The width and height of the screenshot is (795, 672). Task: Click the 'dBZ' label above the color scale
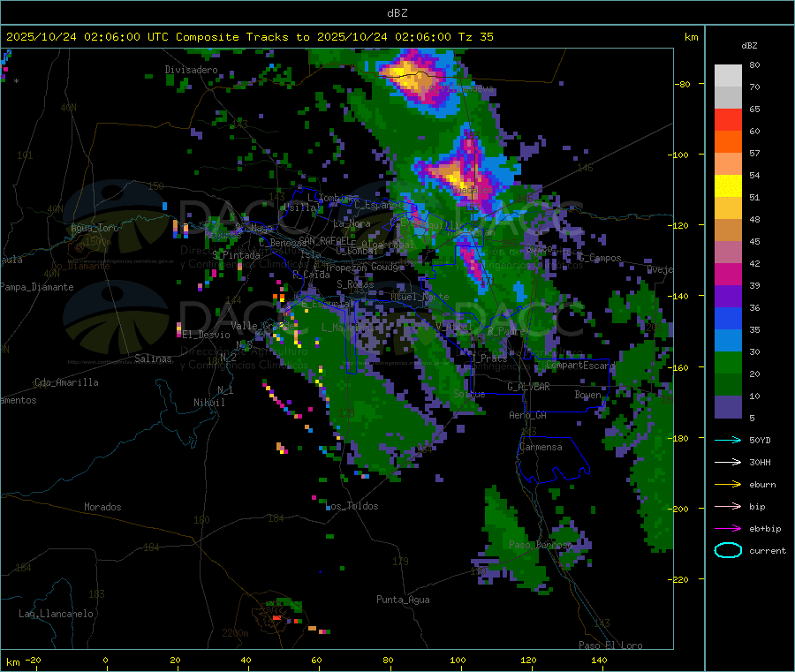tap(749, 46)
